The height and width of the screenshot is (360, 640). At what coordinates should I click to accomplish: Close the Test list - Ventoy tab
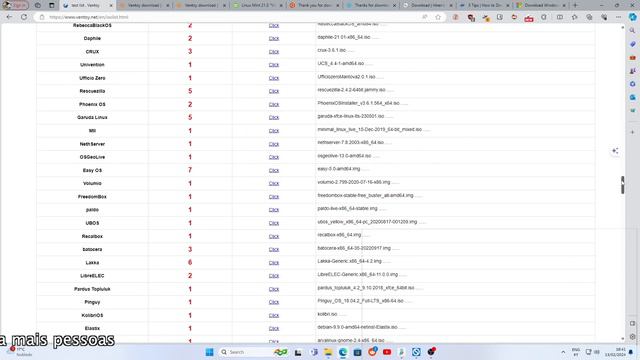pyautogui.click(x=111, y=5)
